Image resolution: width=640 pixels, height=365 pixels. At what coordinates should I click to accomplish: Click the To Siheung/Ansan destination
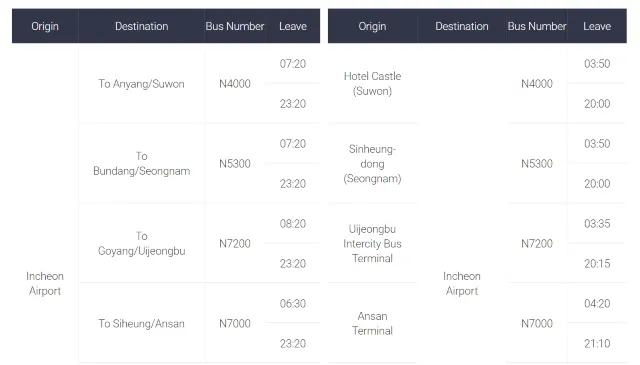point(141,323)
